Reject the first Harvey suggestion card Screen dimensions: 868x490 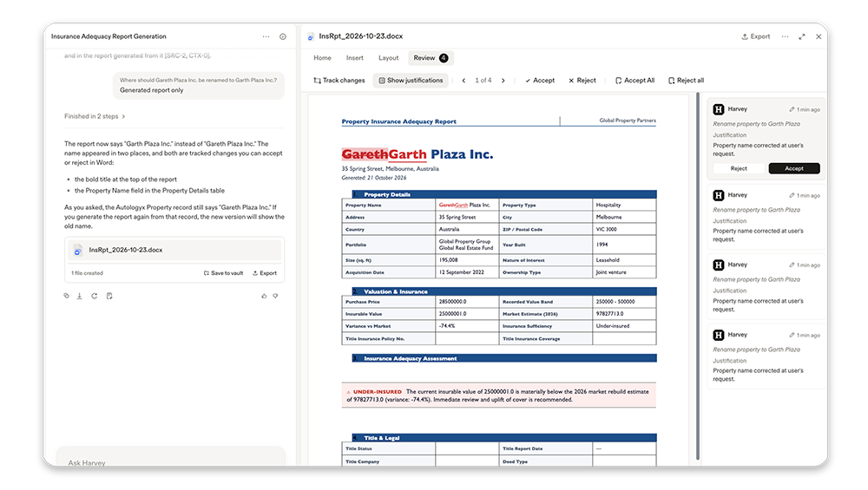point(739,168)
